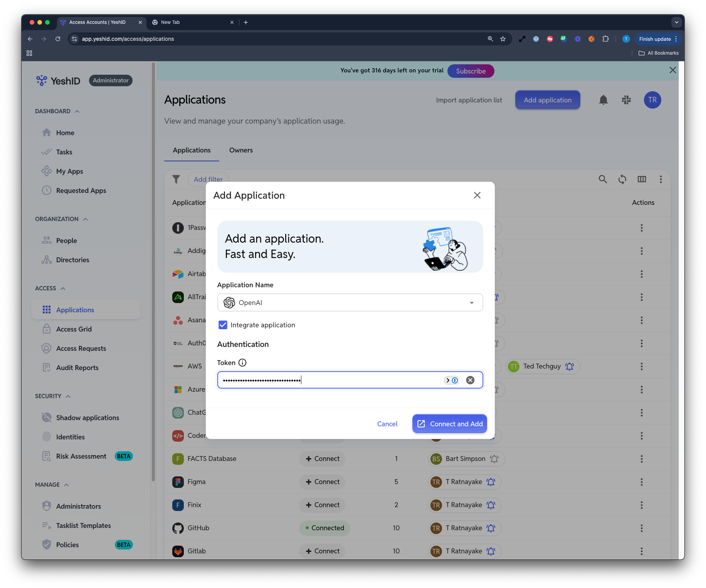Switch to the Owners tab
This screenshot has height=588, width=706.
point(241,150)
